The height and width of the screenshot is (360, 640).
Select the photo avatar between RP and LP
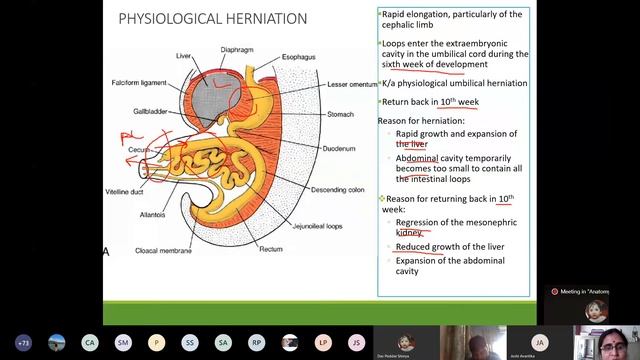point(290,343)
